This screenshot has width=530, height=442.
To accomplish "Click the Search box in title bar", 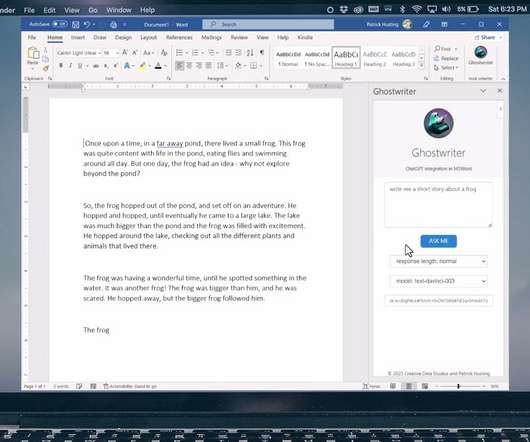I will point(268,24).
